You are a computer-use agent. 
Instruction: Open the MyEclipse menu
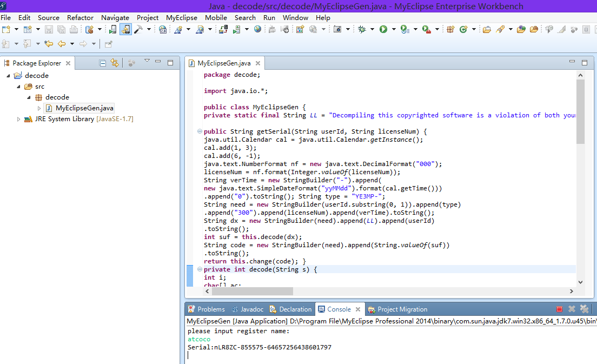point(182,17)
